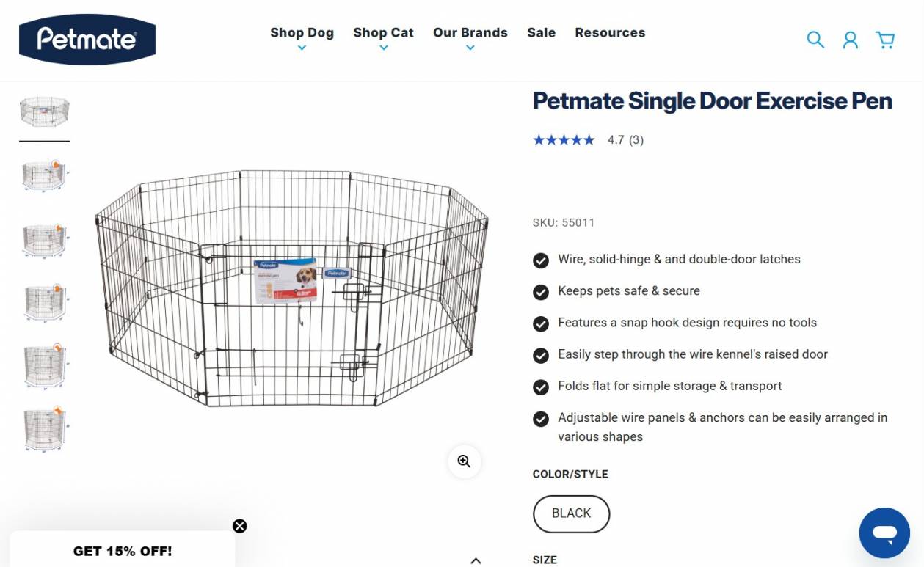Select the BLACK color option
Viewport: 924px width, 567px height.
coord(571,513)
